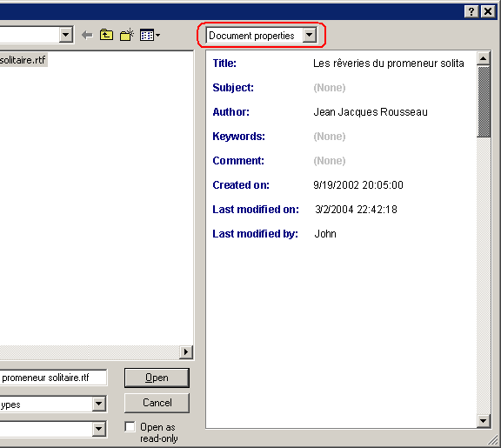
Task: Click the Up One Level folder icon
Action: (x=106, y=35)
